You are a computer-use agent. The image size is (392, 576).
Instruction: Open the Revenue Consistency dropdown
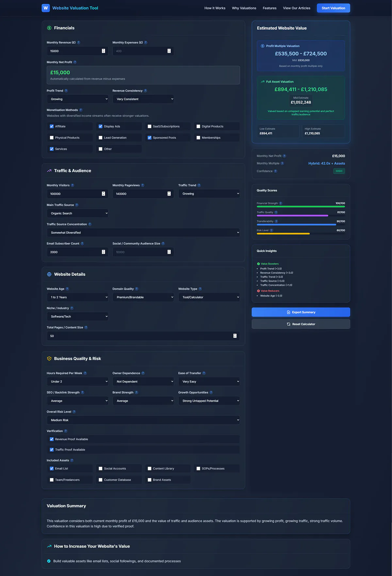click(143, 99)
